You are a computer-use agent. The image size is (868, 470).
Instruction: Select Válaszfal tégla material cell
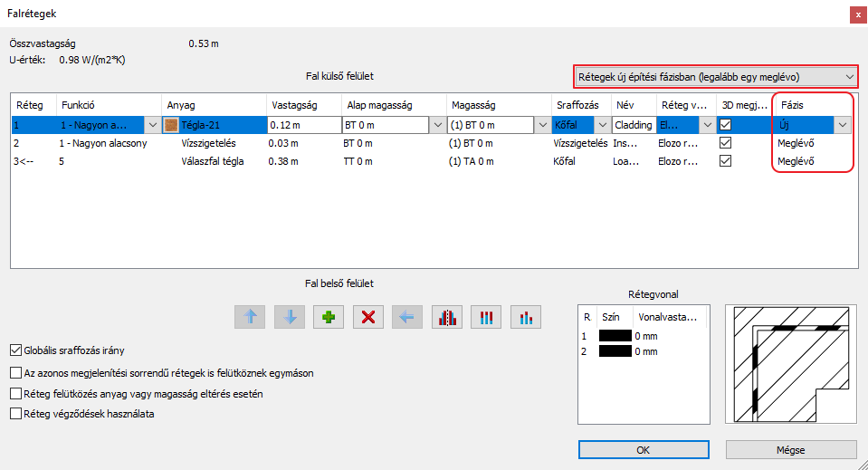[x=212, y=161]
